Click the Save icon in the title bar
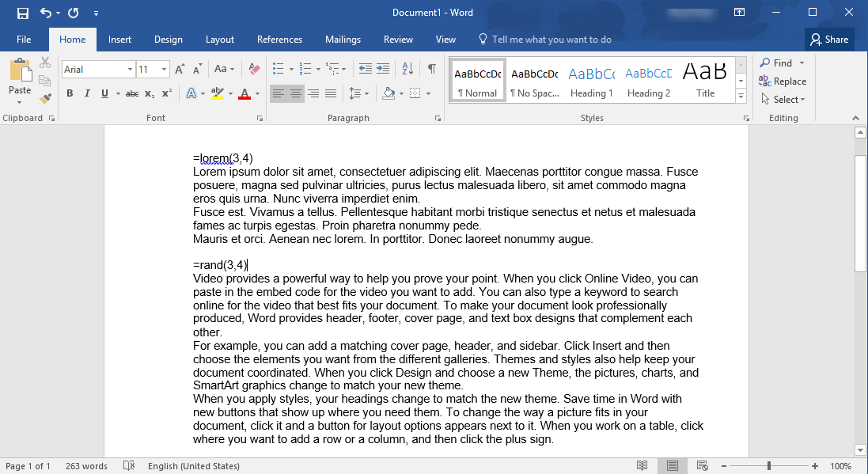Image resolution: width=868 pixels, height=474 pixels. (x=23, y=13)
